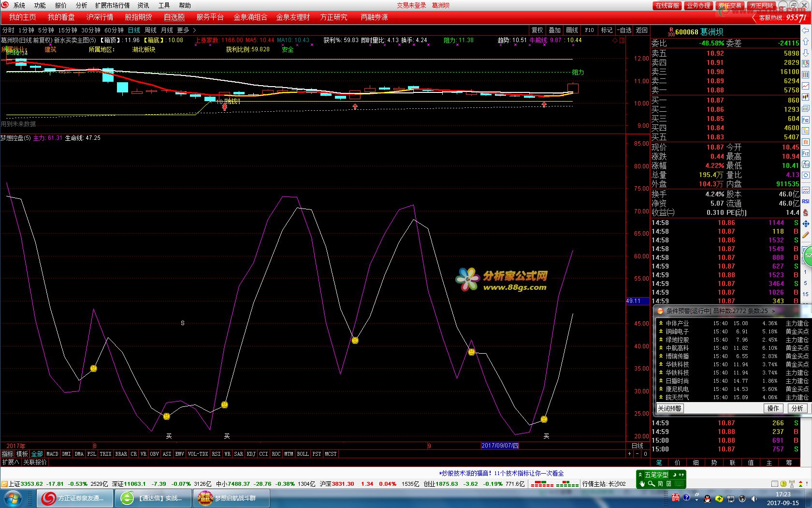Click the network connection tray icon

731,499
